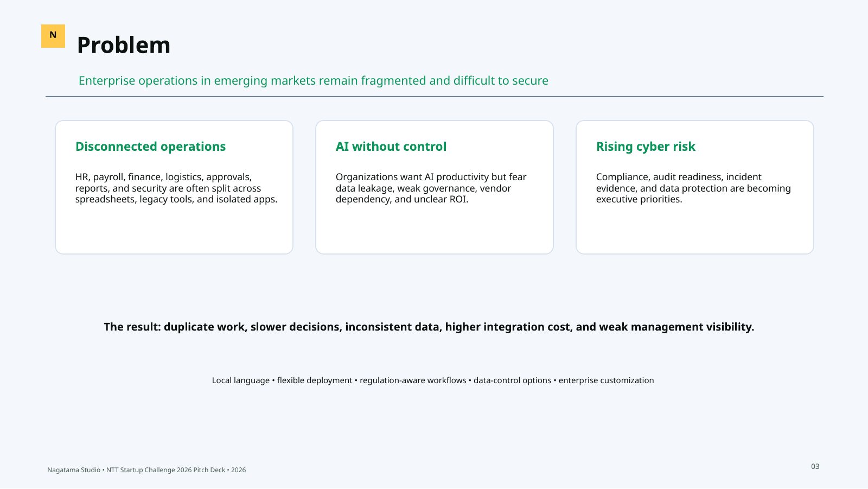This screenshot has width=868, height=489.
Task: Click the horizontal divider line under subtitle
Action: (435, 97)
